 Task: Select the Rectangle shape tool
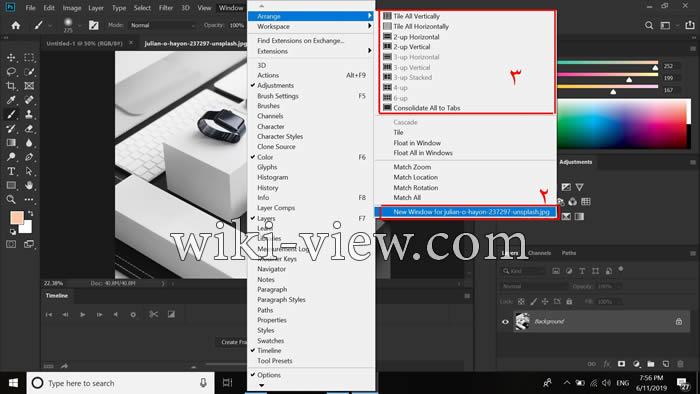(x=11, y=185)
